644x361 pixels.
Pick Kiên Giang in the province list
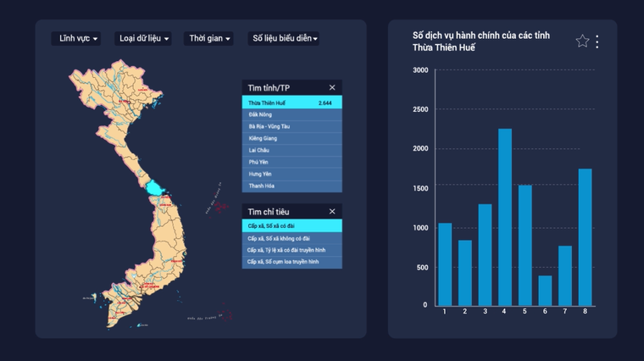tap(291, 137)
